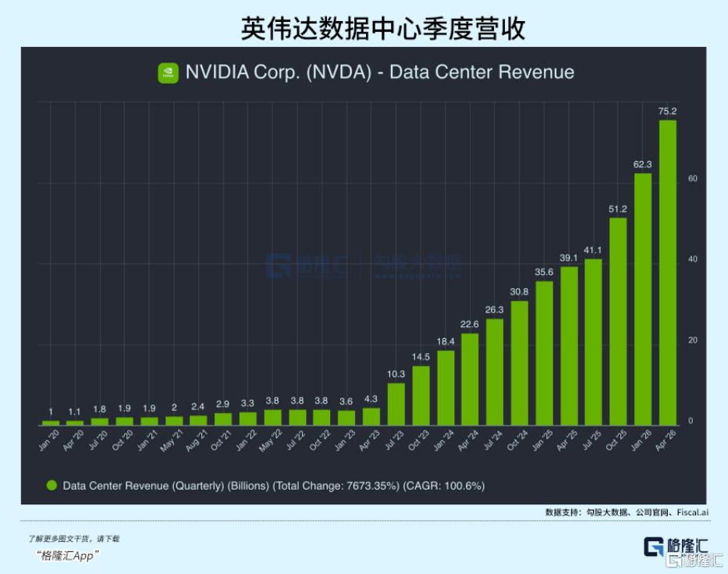Image resolution: width=728 pixels, height=574 pixels.
Task: Click the Jul '22 x-axis label
Action: [296, 440]
